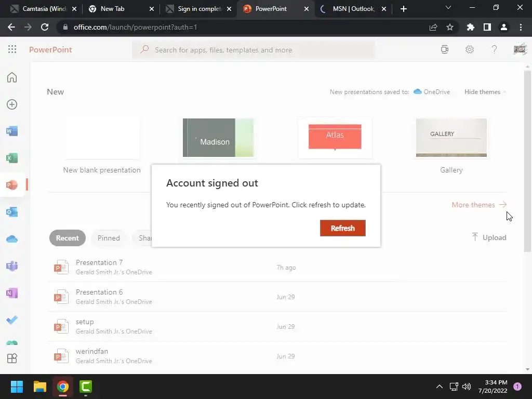Select the Pinned files tab

109,238
